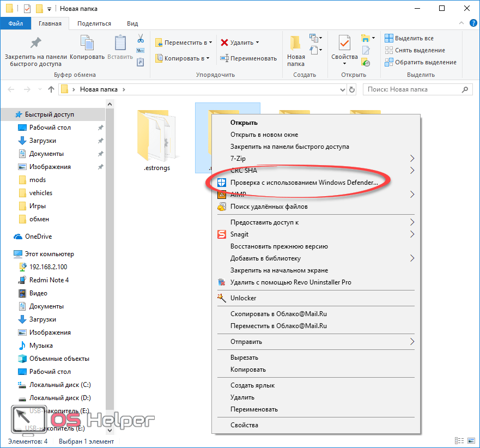Click the Windows Defender scan menu entry

[x=303, y=183]
